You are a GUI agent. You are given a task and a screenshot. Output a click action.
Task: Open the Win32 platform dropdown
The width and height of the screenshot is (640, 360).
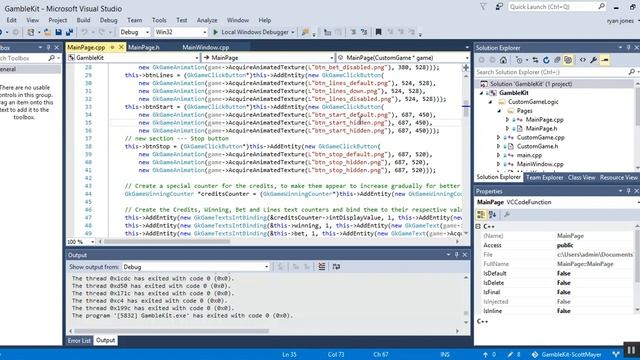click(x=180, y=32)
